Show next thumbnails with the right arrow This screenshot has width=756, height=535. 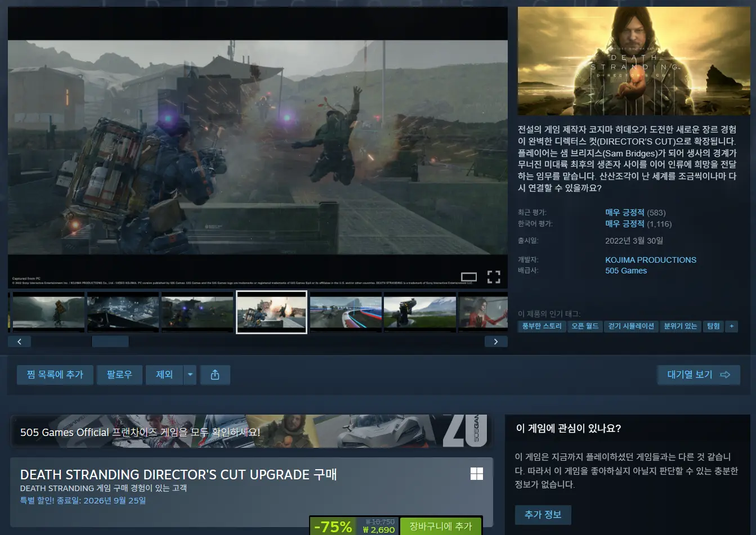click(x=496, y=341)
